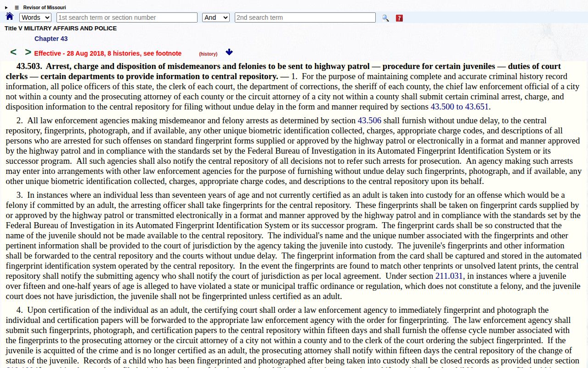Go to the Revisor home page icon
The image size is (588, 368).
pyautogui.click(x=10, y=17)
